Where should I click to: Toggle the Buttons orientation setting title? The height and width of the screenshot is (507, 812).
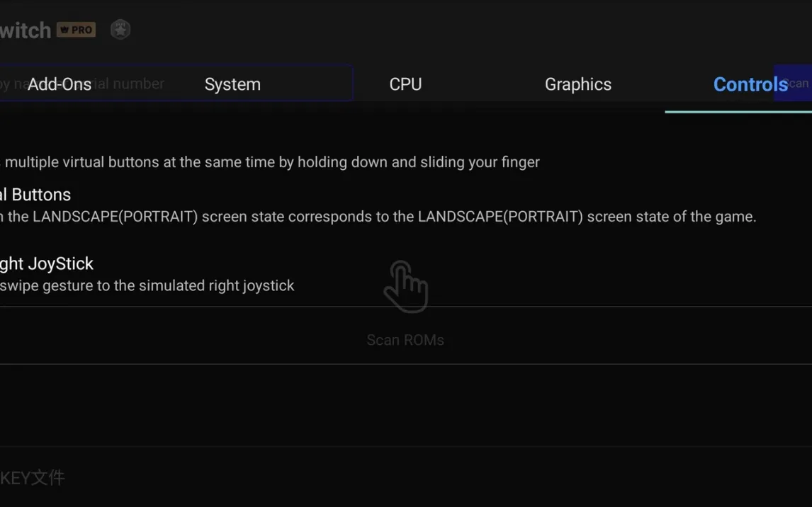click(x=35, y=195)
